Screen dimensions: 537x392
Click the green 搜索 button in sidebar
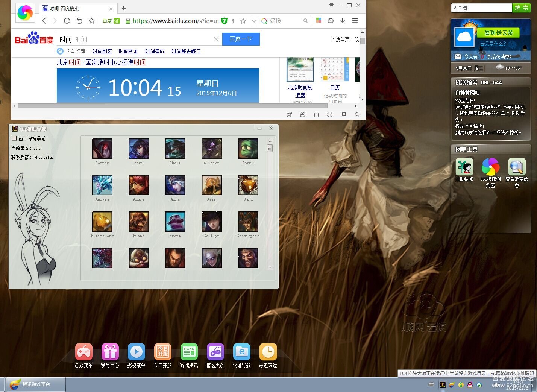(521, 8)
